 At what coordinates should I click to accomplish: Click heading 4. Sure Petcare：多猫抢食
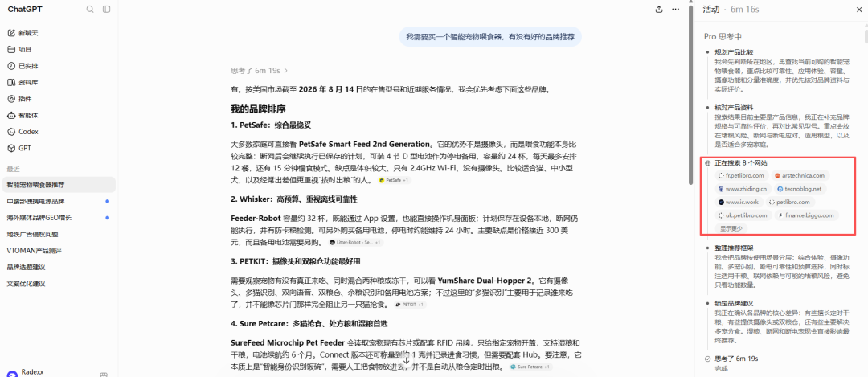[x=309, y=323]
